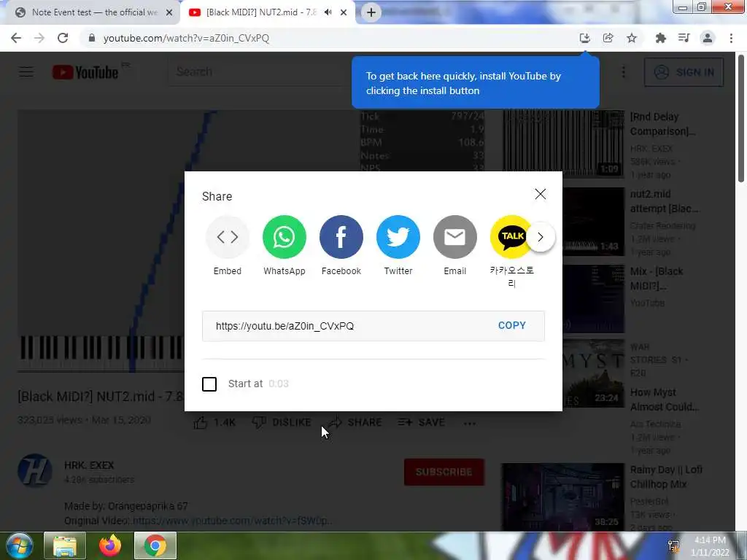Install YouTube app icon in address bar
Screen dimensions: 747x560
click(584, 38)
